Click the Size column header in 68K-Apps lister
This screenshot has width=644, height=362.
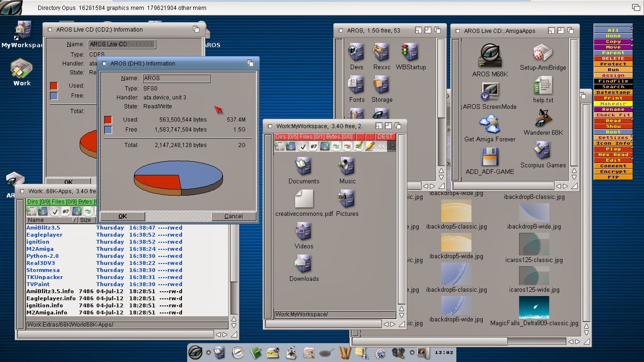(x=86, y=220)
